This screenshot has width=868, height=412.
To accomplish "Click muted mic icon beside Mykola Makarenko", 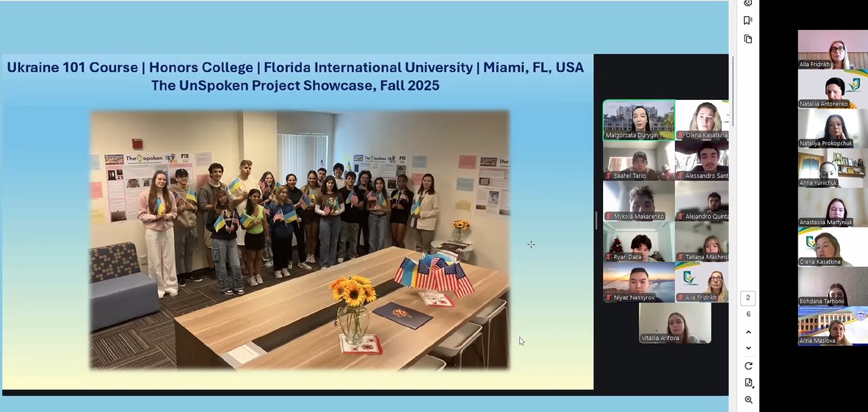I will point(608,217).
